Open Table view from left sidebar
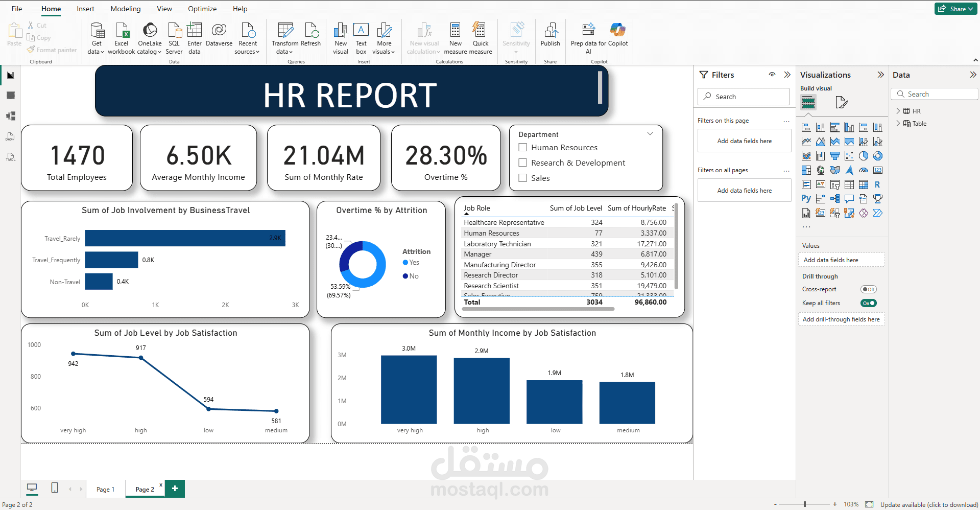980x510 pixels. tap(10, 96)
